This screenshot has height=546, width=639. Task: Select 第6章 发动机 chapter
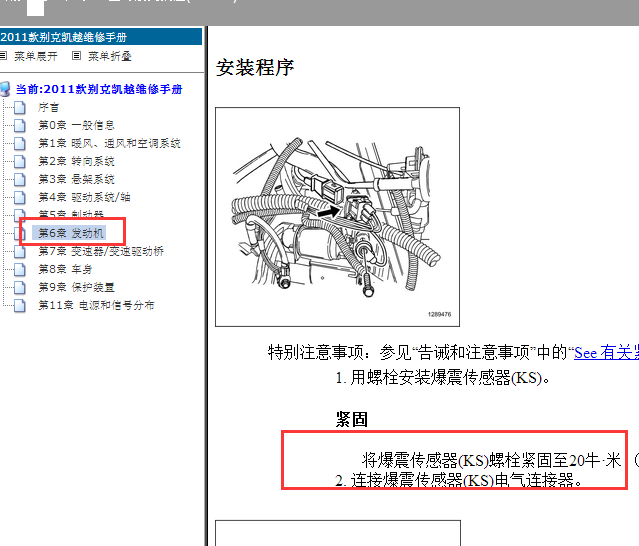click(71, 233)
